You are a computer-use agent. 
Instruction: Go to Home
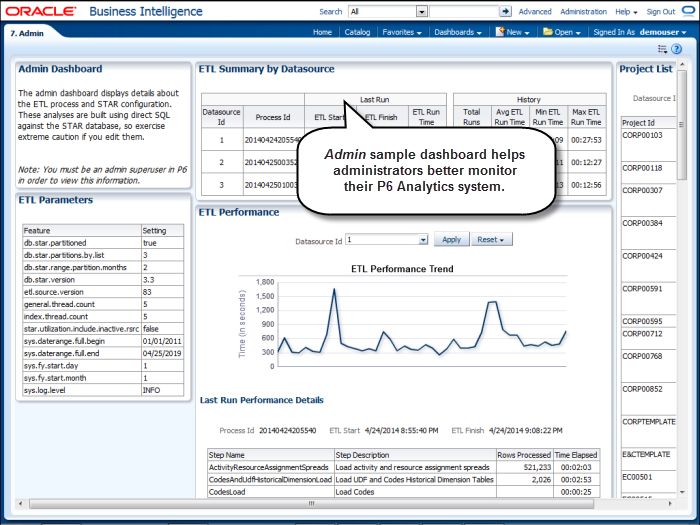[322, 32]
